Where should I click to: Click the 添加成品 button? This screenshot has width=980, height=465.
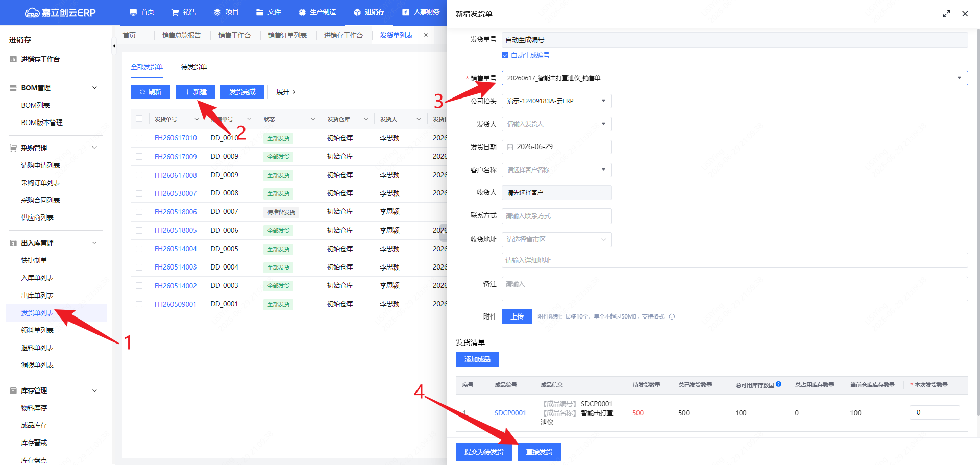[x=477, y=359]
